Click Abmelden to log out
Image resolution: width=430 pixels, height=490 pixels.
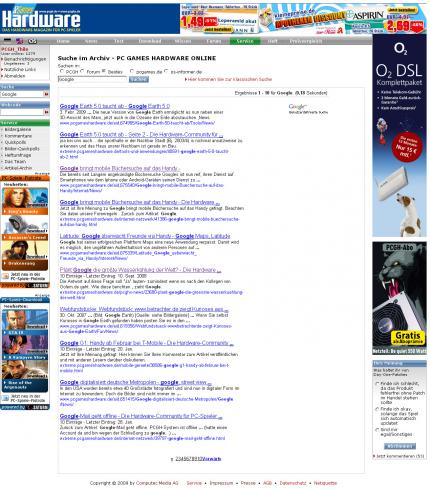click(x=14, y=76)
